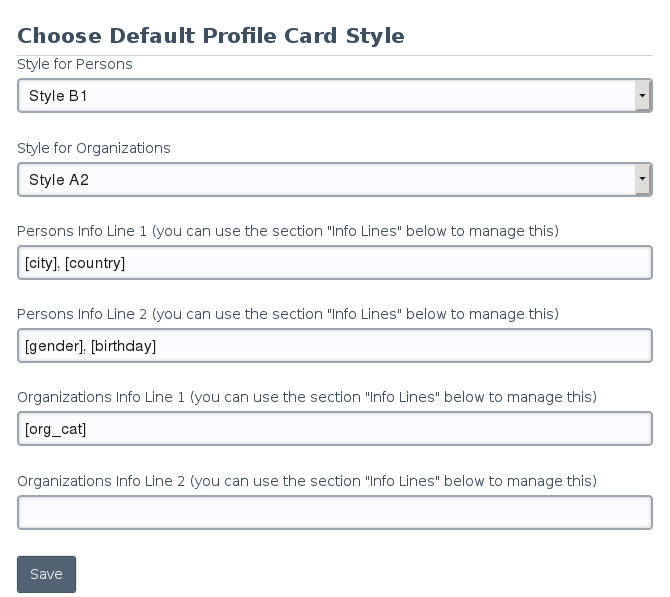This screenshot has width=670, height=597.
Task: Click the arrow on the Style B1 selector
Action: coord(641,96)
